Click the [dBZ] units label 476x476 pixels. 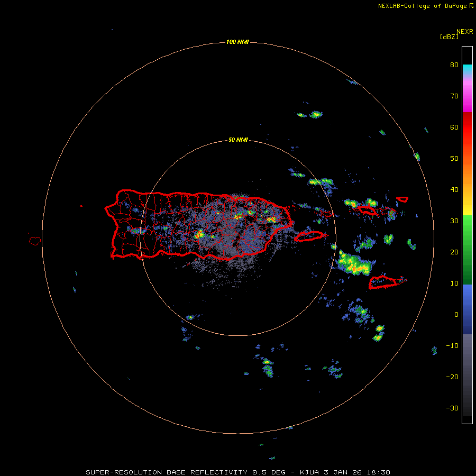point(449,37)
